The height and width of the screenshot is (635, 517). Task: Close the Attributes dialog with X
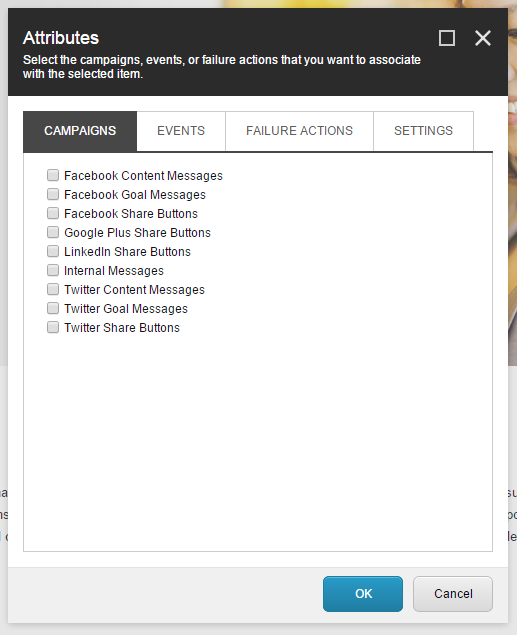483,38
